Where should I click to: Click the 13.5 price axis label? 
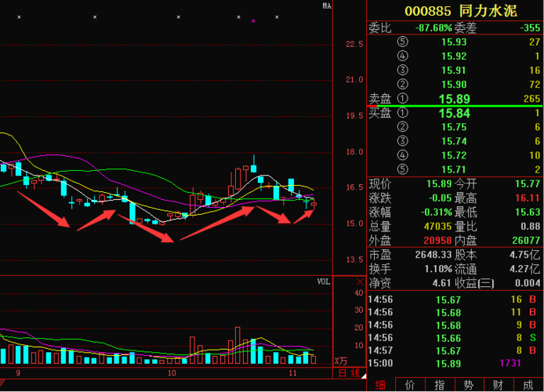click(x=354, y=260)
